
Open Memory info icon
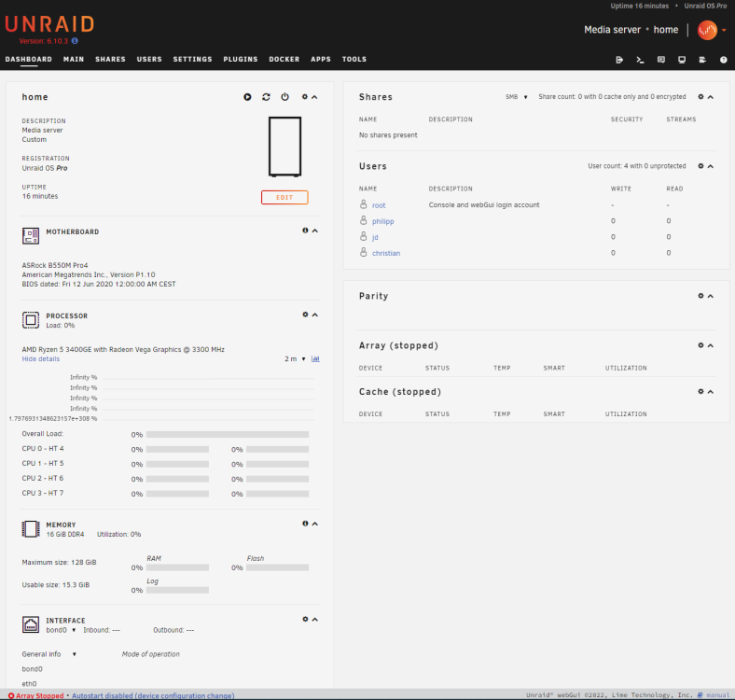pos(305,524)
